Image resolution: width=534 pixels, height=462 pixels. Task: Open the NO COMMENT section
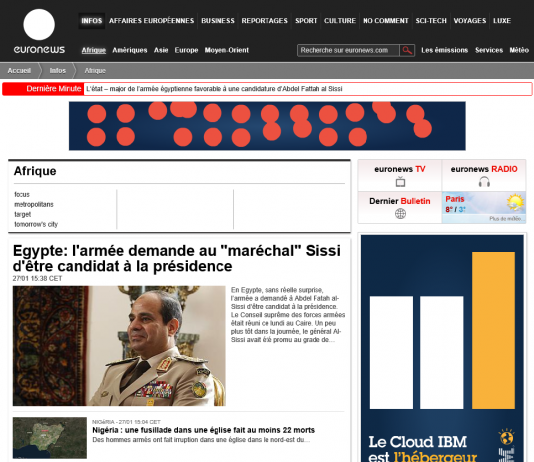[386, 21]
